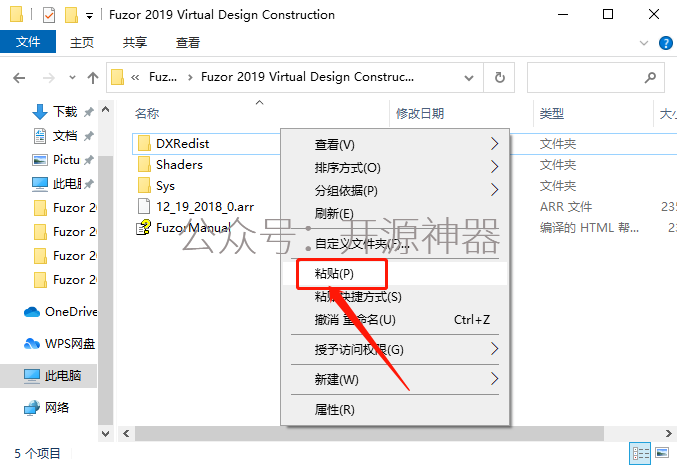
Task: Click the horizontal scrollbar right arrow
Action: [x=668, y=434]
